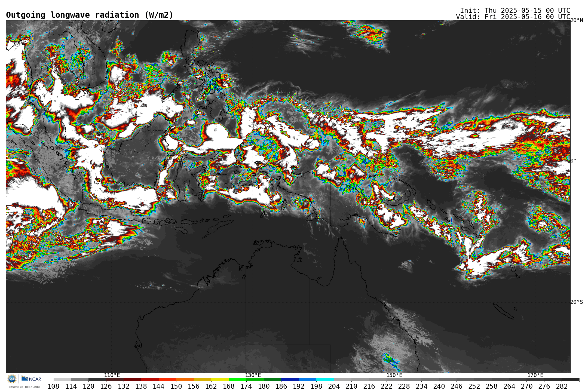Click the 204 colorbar tick label

(x=334, y=386)
